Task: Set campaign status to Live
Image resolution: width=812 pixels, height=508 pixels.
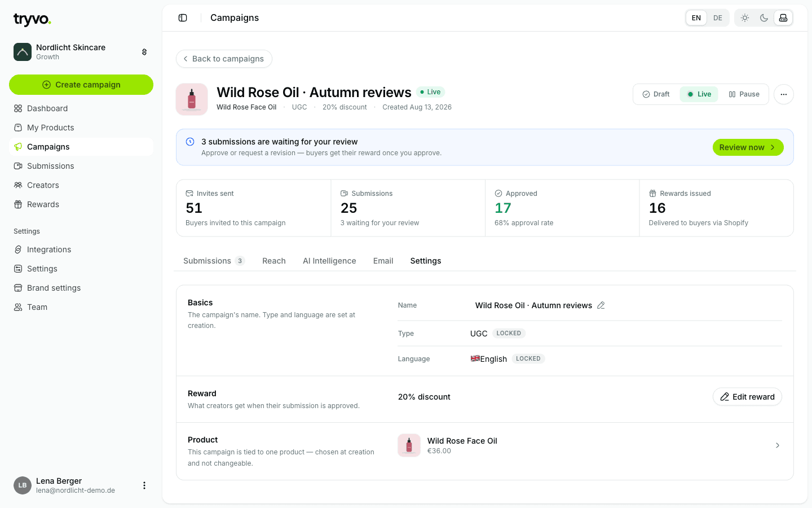Action: pos(699,94)
